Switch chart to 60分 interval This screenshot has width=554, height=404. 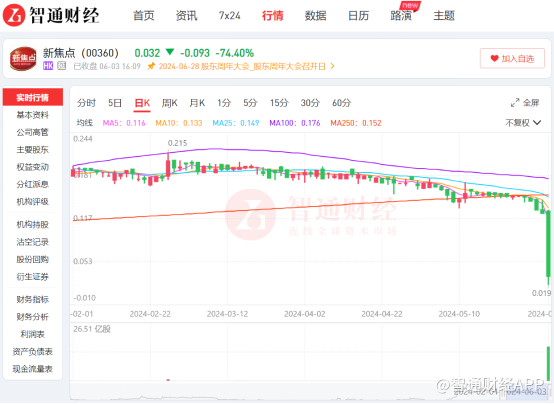pos(342,103)
